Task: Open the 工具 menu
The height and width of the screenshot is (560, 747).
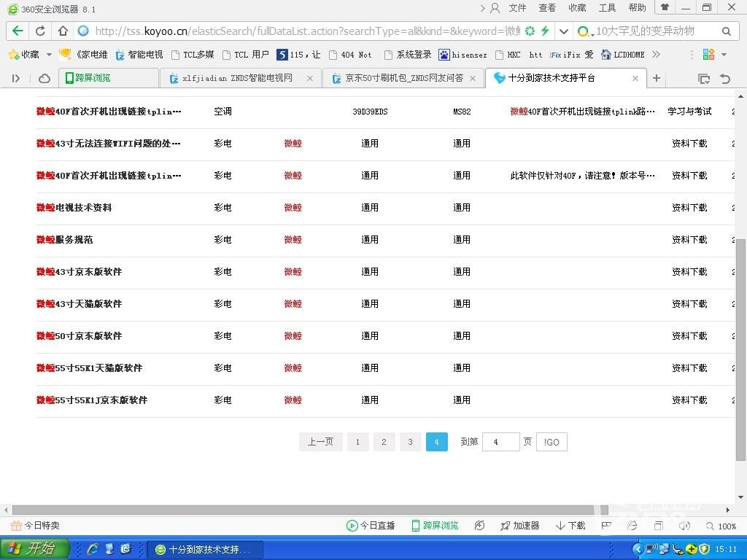Action: coord(608,8)
